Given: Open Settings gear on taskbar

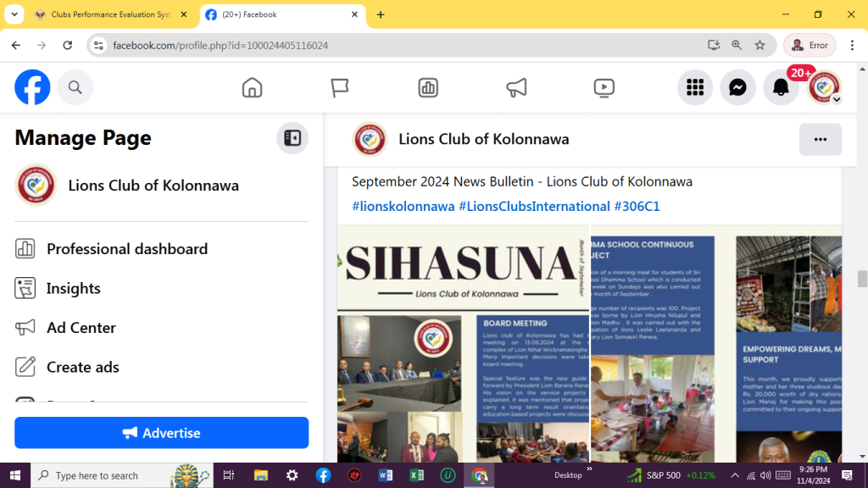Looking at the screenshot, I should click(292, 475).
